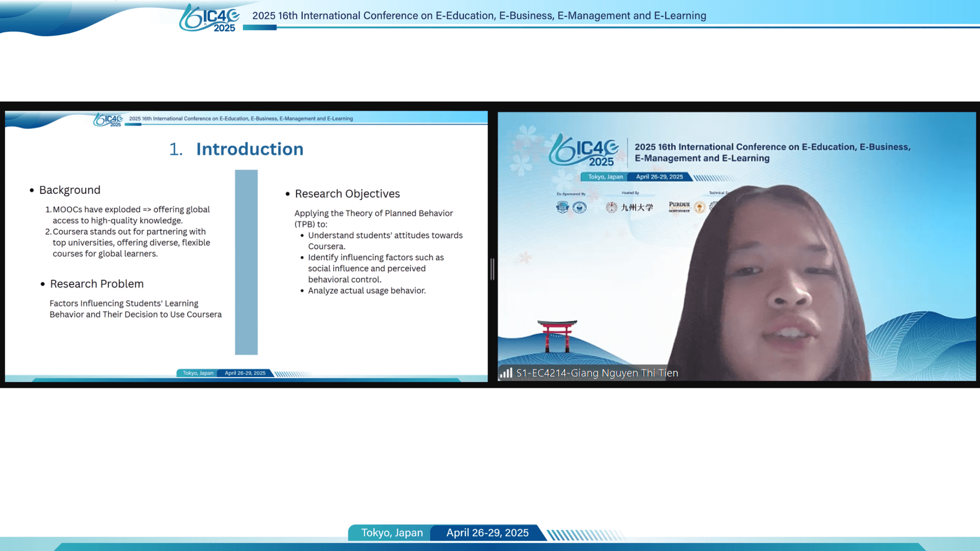Click the Tokyo, Japan tag in bottom footer
This screenshot has height=551, width=980.
tap(391, 533)
